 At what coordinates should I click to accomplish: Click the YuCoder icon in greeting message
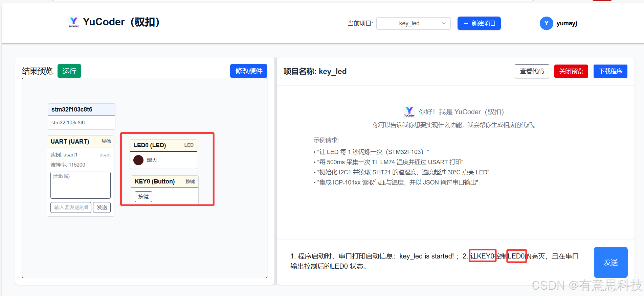click(x=409, y=112)
